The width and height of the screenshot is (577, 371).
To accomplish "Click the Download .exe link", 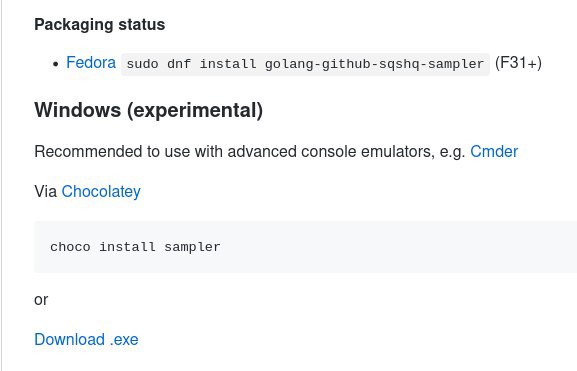I will point(86,339).
